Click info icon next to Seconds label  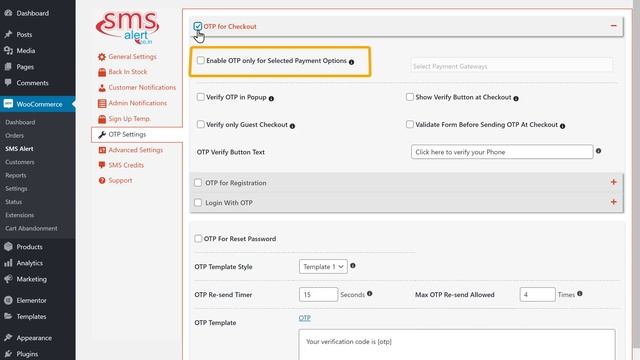(369, 293)
